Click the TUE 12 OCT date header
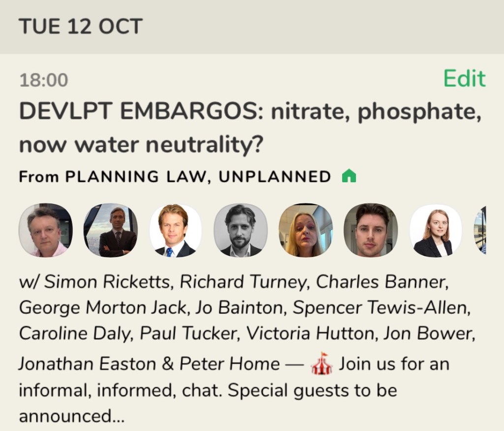 click(x=81, y=26)
